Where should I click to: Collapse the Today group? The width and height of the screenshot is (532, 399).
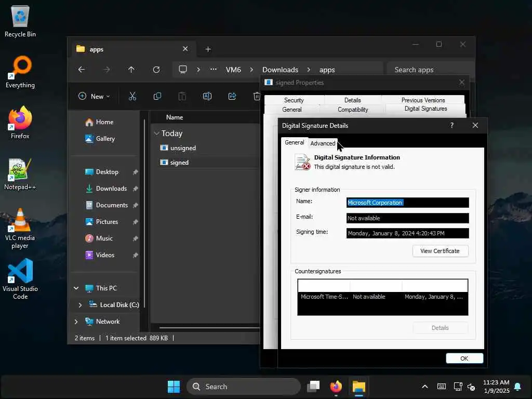tap(156, 134)
